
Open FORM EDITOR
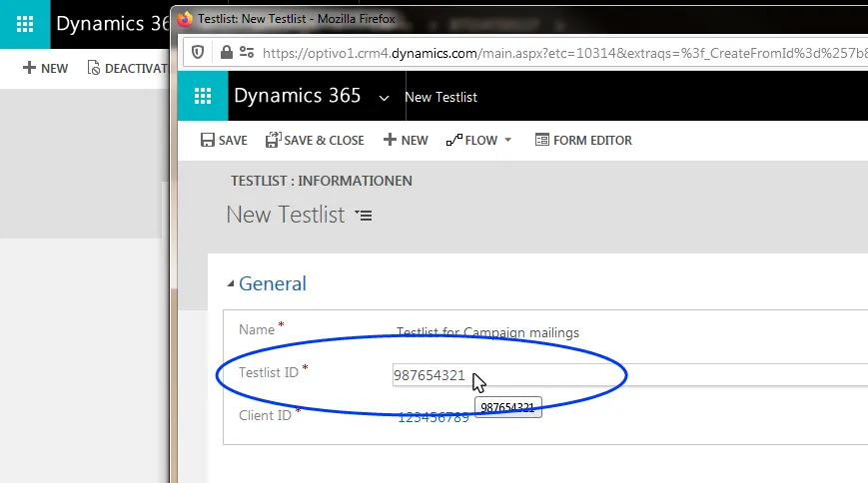pos(583,140)
